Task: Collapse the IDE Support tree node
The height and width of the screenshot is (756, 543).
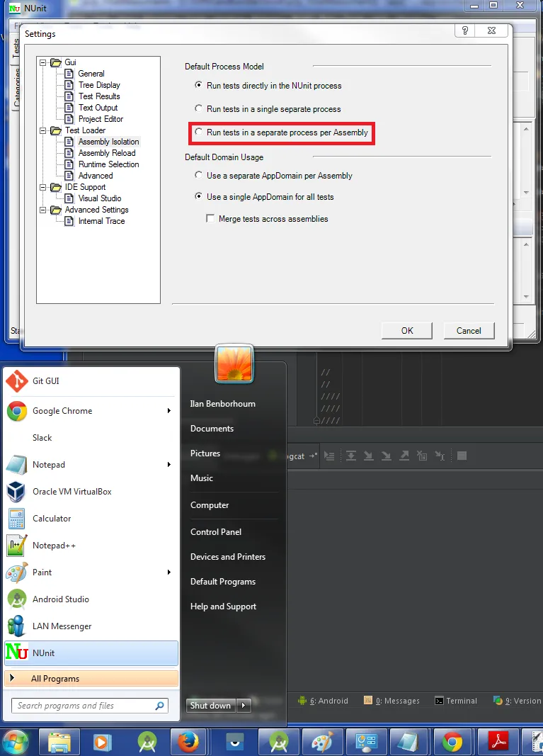Action: tap(43, 187)
